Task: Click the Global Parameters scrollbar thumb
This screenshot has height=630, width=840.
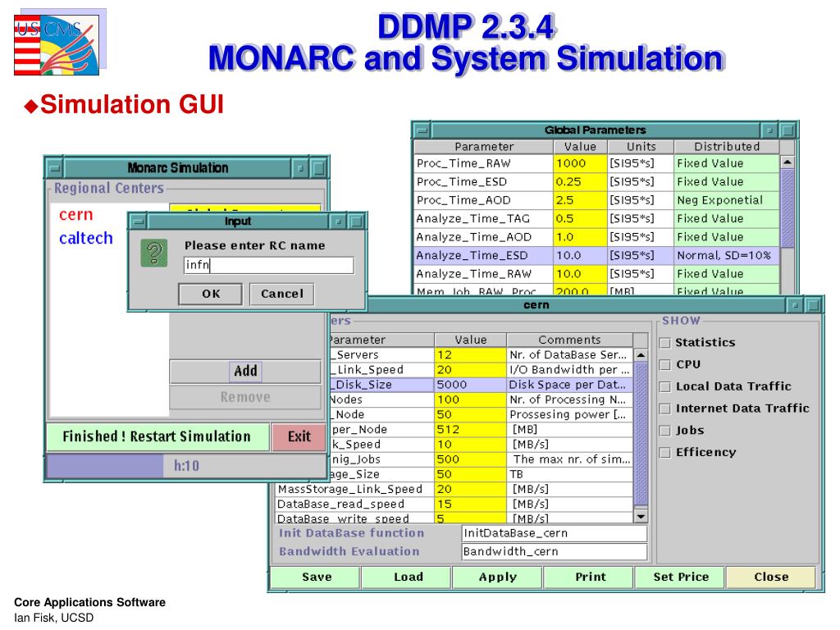Action: pyautogui.click(x=787, y=208)
